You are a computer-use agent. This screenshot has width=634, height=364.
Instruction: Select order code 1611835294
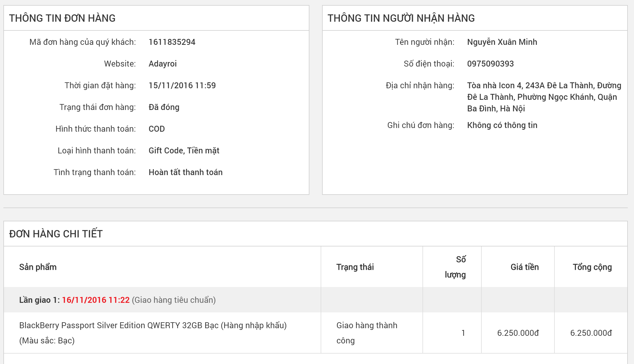tap(172, 42)
